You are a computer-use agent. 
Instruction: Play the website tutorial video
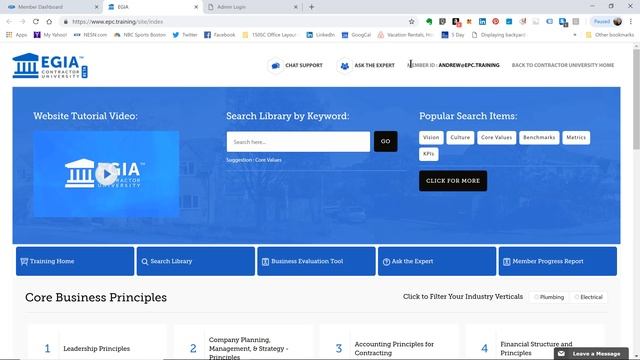coord(106,174)
